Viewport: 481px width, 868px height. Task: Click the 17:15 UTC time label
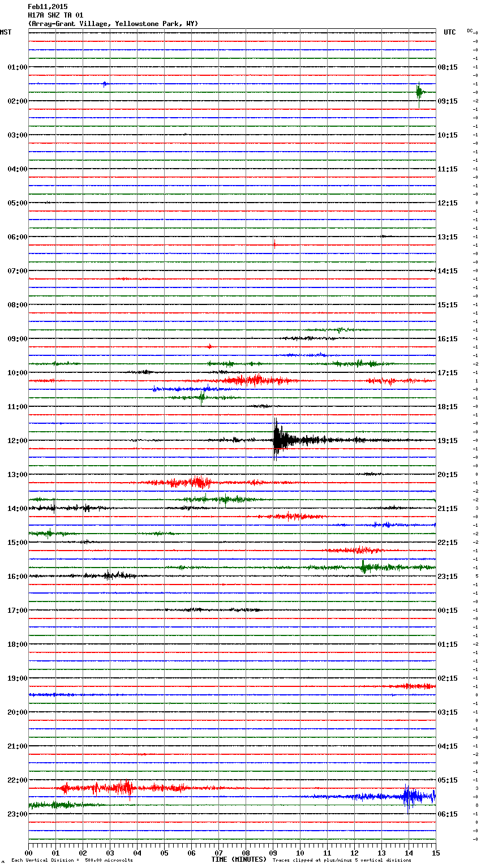(448, 373)
